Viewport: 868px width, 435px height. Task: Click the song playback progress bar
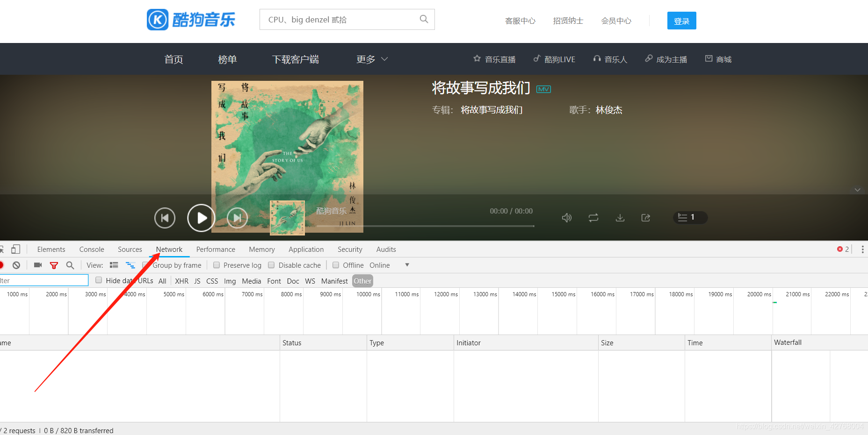coord(425,226)
